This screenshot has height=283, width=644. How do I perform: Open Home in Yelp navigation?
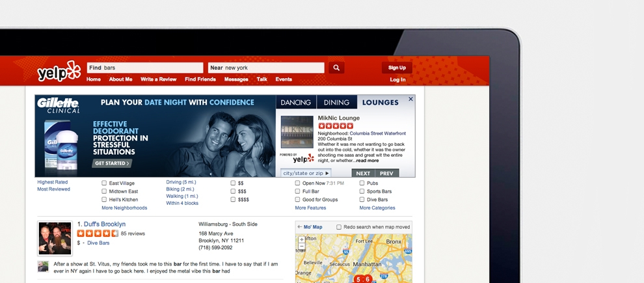click(x=94, y=79)
